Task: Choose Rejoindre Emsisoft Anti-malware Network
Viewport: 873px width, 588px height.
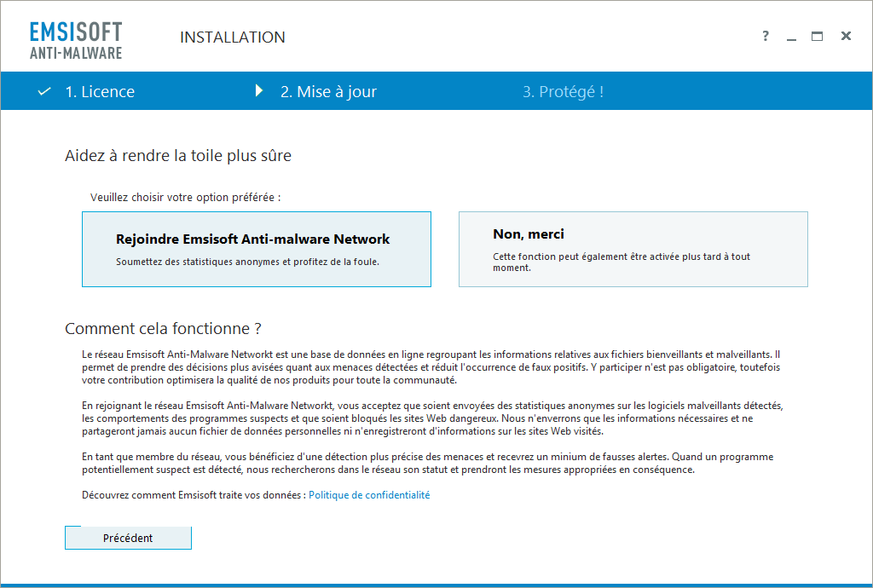Action: (257, 249)
